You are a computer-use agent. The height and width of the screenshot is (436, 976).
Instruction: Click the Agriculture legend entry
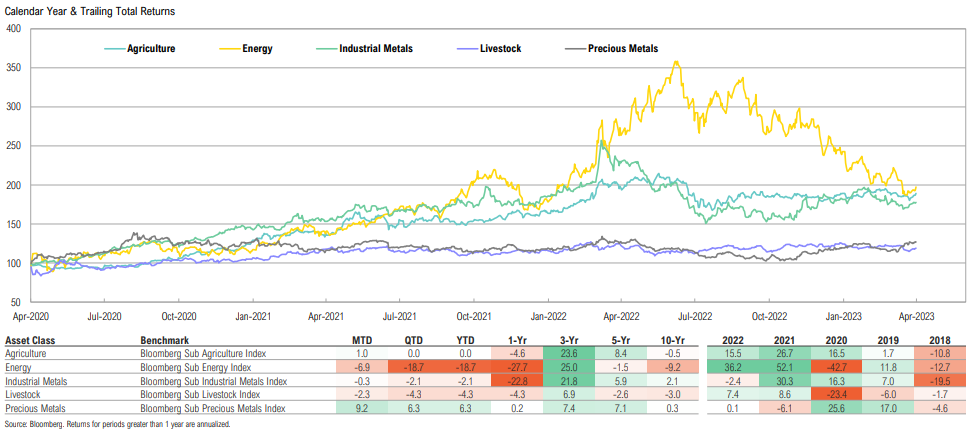(151, 48)
